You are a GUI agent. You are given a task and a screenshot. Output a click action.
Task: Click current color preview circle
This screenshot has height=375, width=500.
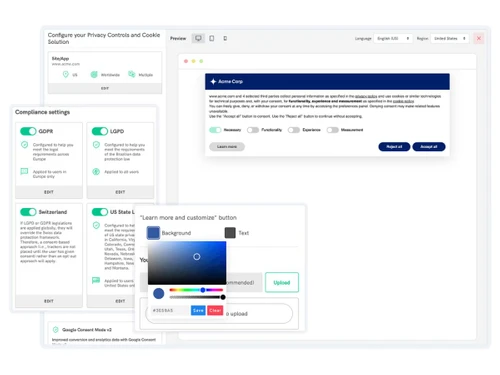[x=159, y=293]
